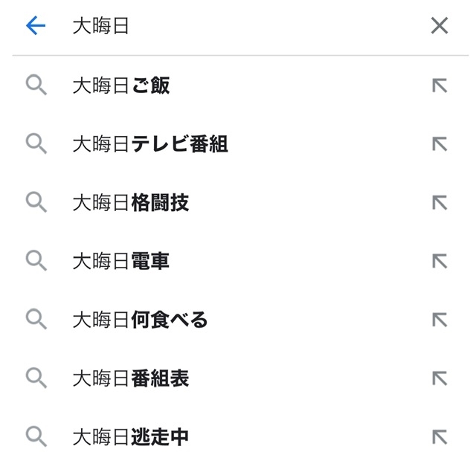Tap arrow icon next to 大晦日何食べる
The image size is (476, 475).
pyautogui.click(x=440, y=320)
